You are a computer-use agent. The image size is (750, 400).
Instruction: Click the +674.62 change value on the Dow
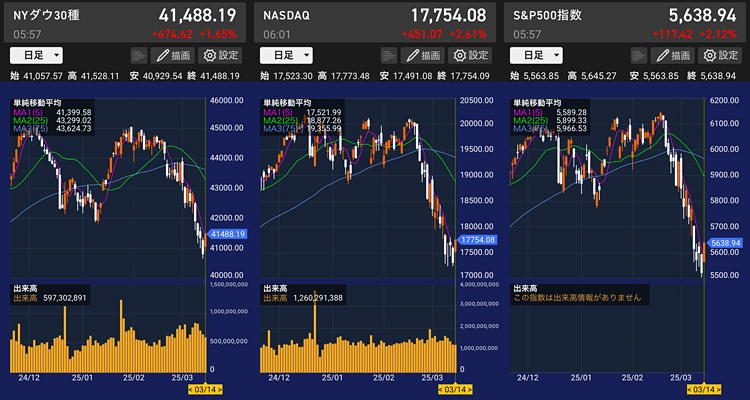172,34
